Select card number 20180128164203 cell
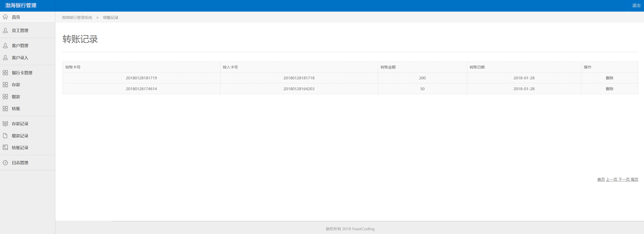Image resolution: width=644 pixels, height=234 pixels. [x=299, y=89]
